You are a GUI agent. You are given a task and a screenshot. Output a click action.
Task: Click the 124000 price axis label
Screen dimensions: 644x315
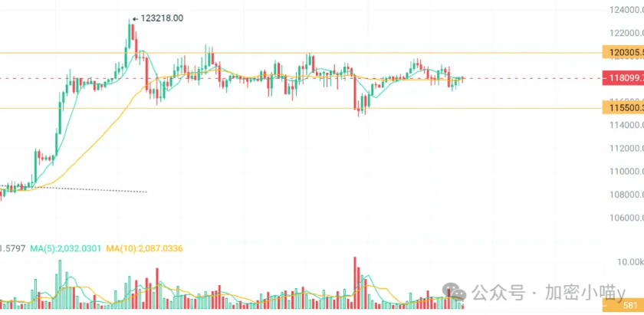pos(625,9)
